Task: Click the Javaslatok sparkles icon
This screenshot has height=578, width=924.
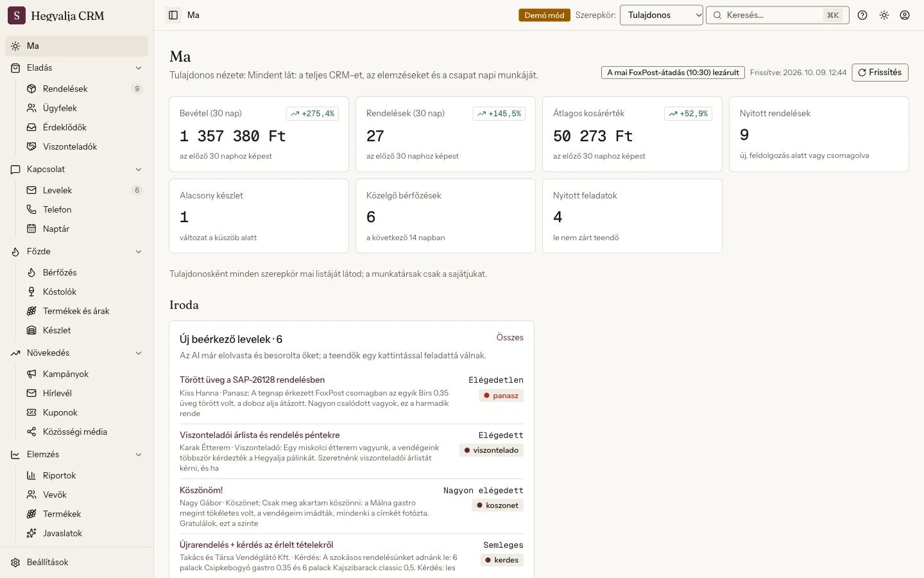Action: pyautogui.click(x=31, y=533)
